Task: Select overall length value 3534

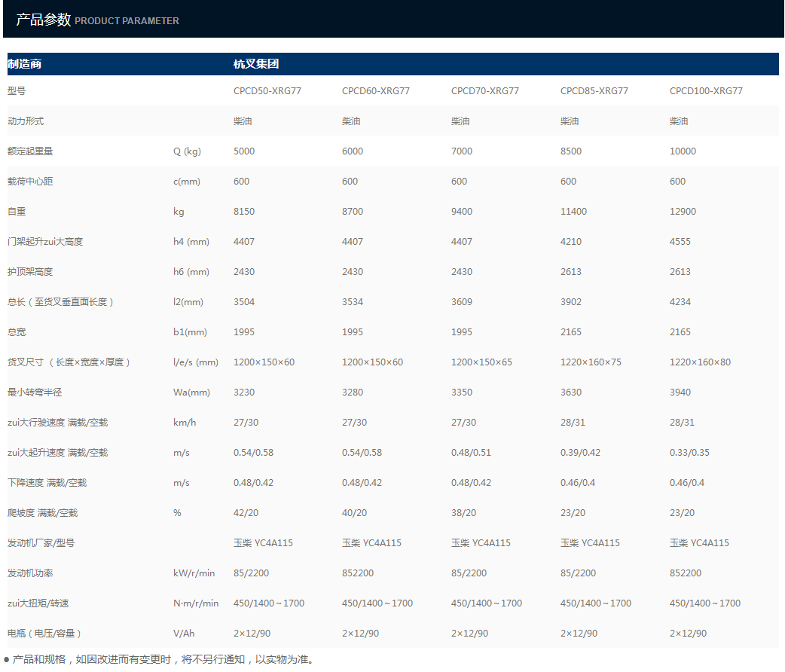Action: (353, 302)
